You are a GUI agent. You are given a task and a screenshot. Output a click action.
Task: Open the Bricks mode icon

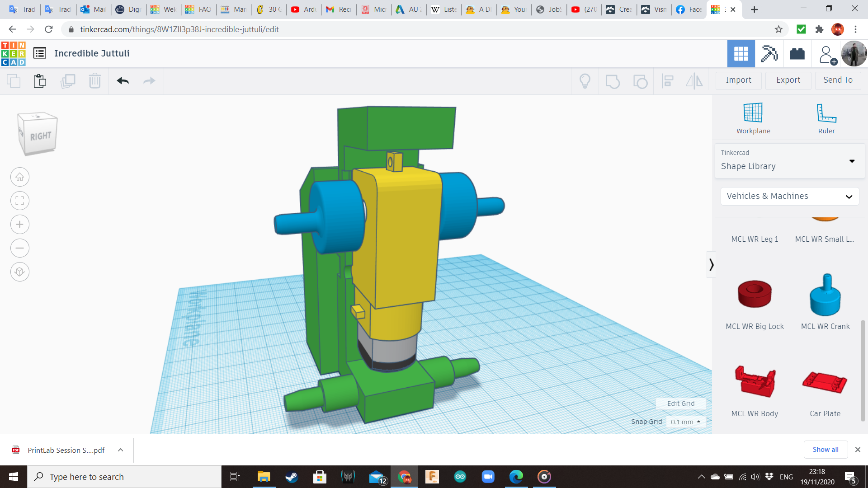point(797,54)
